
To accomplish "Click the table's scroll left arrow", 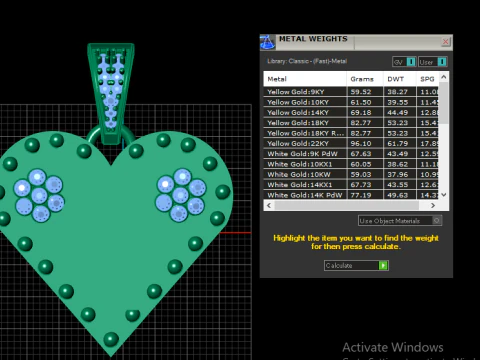I will click(269, 205).
